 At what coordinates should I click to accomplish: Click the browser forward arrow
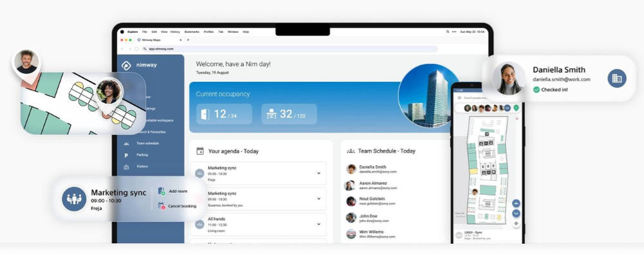pyautogui.click(x=129, y=49)
